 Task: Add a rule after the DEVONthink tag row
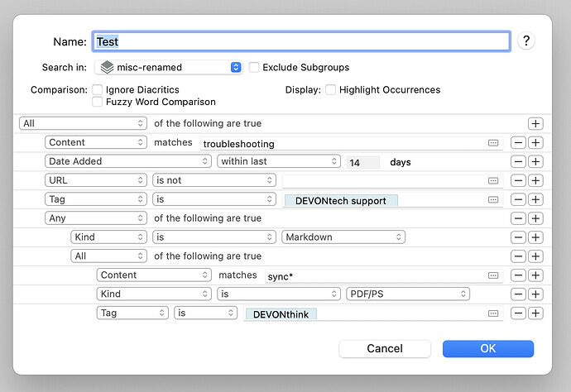tap(535, 313)
